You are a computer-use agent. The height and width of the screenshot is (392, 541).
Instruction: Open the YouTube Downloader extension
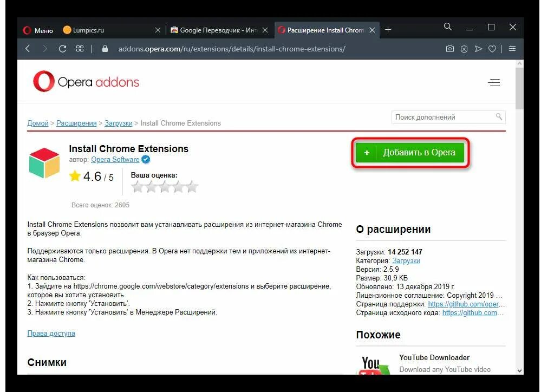(434, 357)
